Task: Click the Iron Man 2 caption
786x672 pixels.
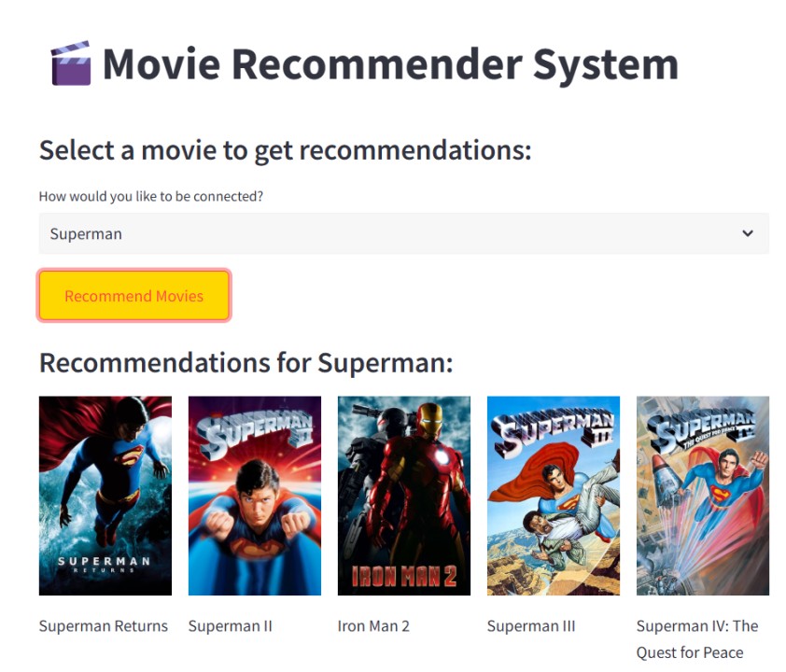Action: tap(373, 626)
